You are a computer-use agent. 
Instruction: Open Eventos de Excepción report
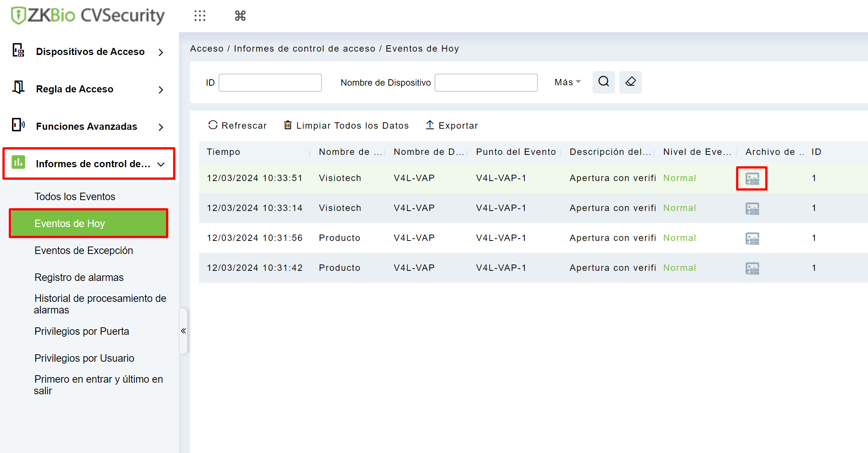click(x=84, y=251)
